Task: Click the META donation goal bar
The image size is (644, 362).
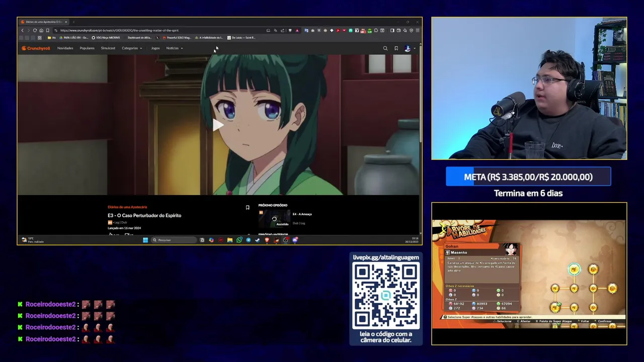Action: point(528,177)
